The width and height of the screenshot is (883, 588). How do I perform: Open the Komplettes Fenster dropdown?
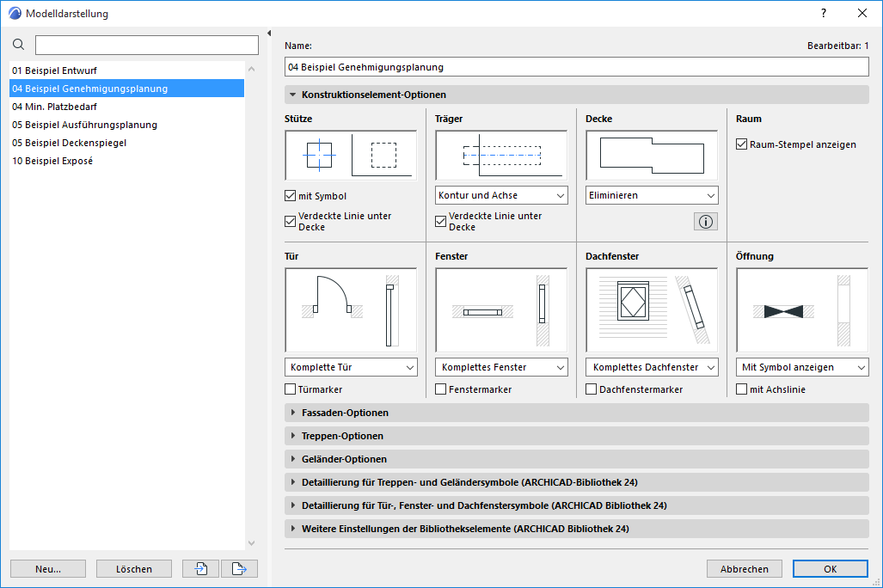[x=501, y=366]
